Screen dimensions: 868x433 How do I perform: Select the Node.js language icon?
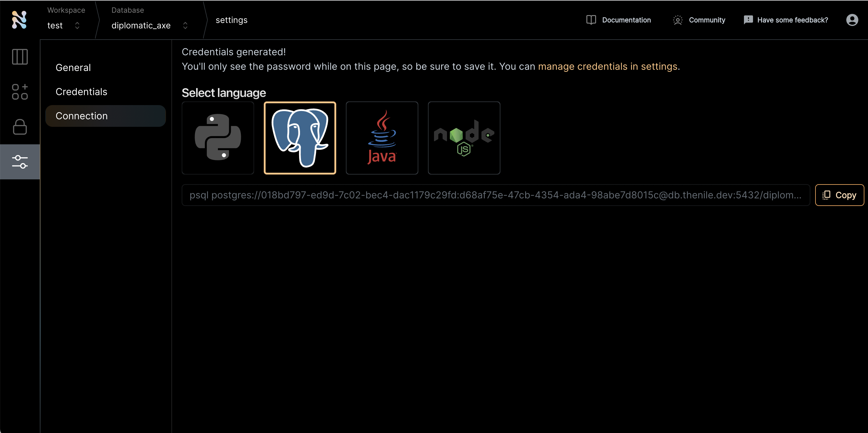coord(463,138)
